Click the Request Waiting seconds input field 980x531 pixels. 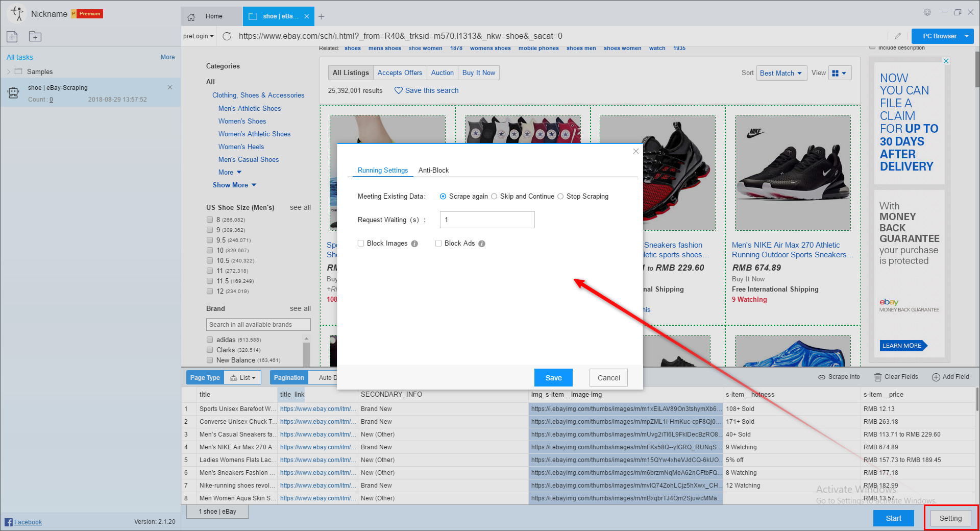tap(486, 220)
